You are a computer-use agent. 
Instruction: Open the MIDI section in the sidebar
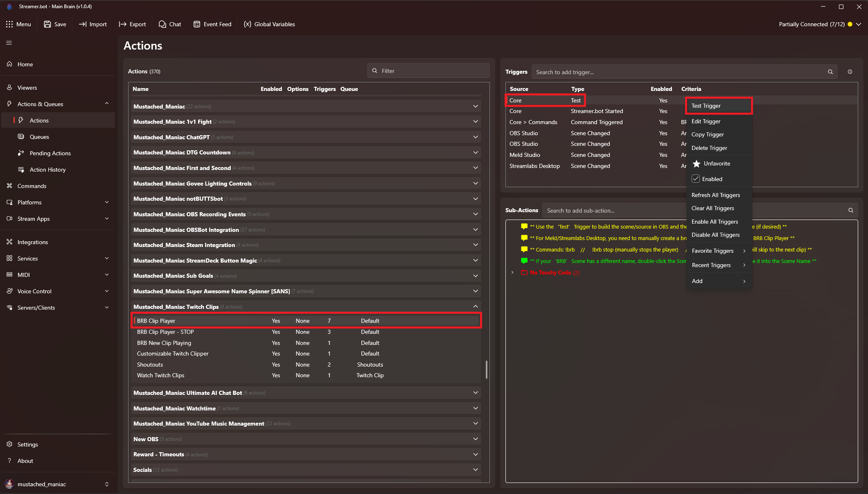[x=23, y=274]
